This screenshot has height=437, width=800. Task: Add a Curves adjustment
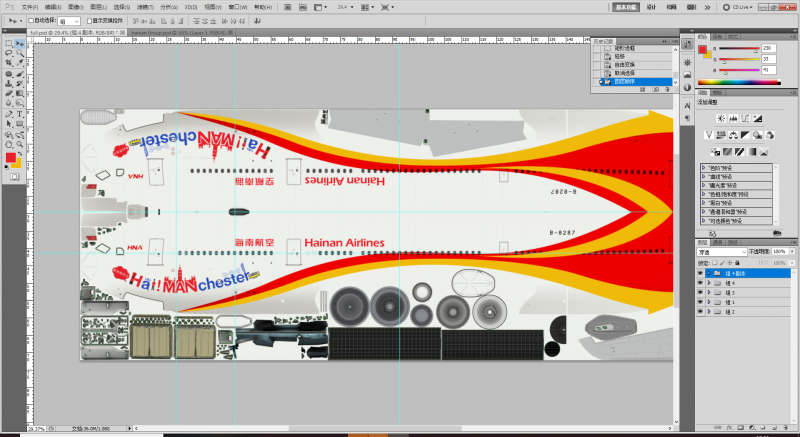coord(745,118)
